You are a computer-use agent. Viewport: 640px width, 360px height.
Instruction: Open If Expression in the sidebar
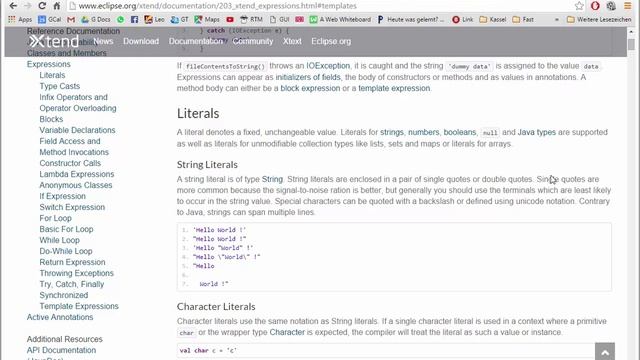[62, 196]
